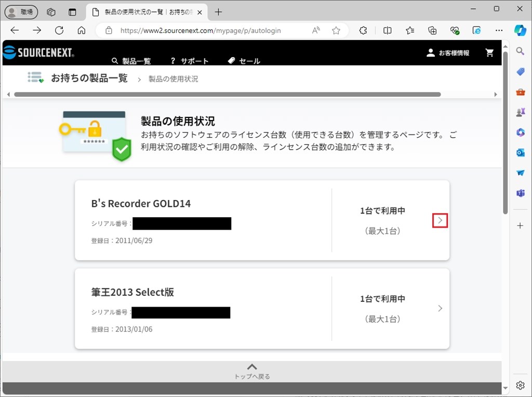Open the セール menu
532x397 pixels.
coord(244,61)
